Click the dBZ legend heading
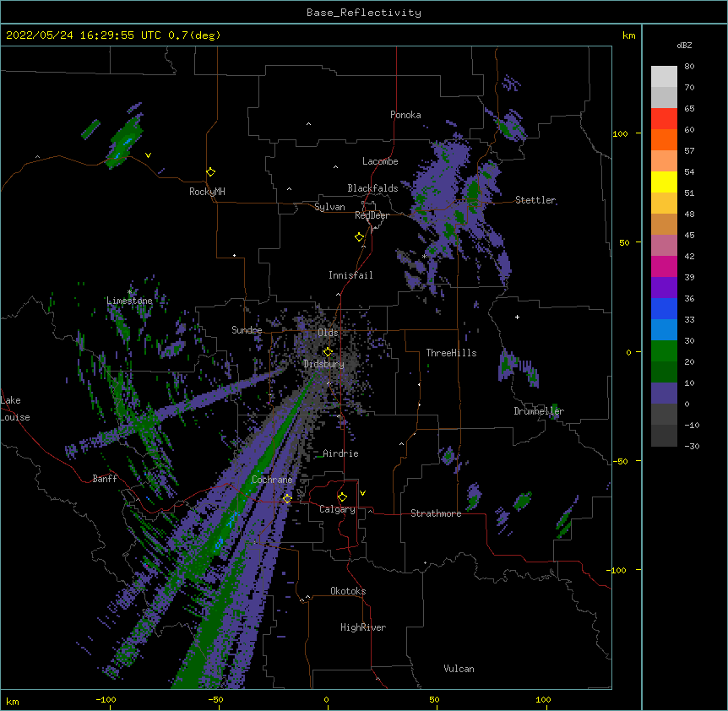 684,45
